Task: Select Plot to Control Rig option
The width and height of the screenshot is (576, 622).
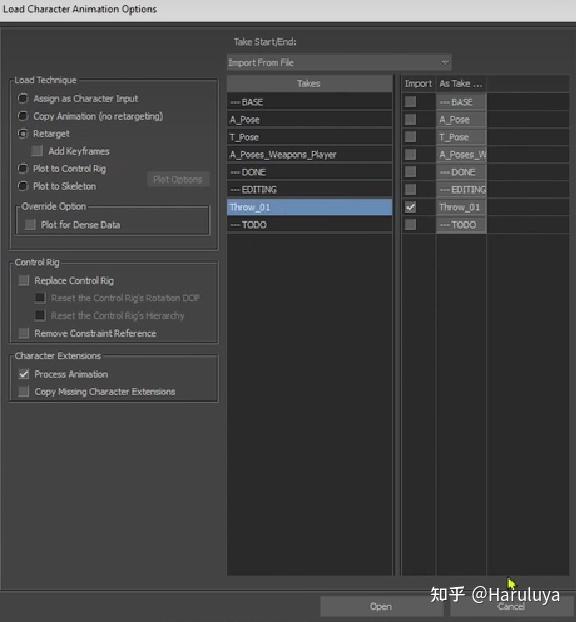Action: click(23, 169)
